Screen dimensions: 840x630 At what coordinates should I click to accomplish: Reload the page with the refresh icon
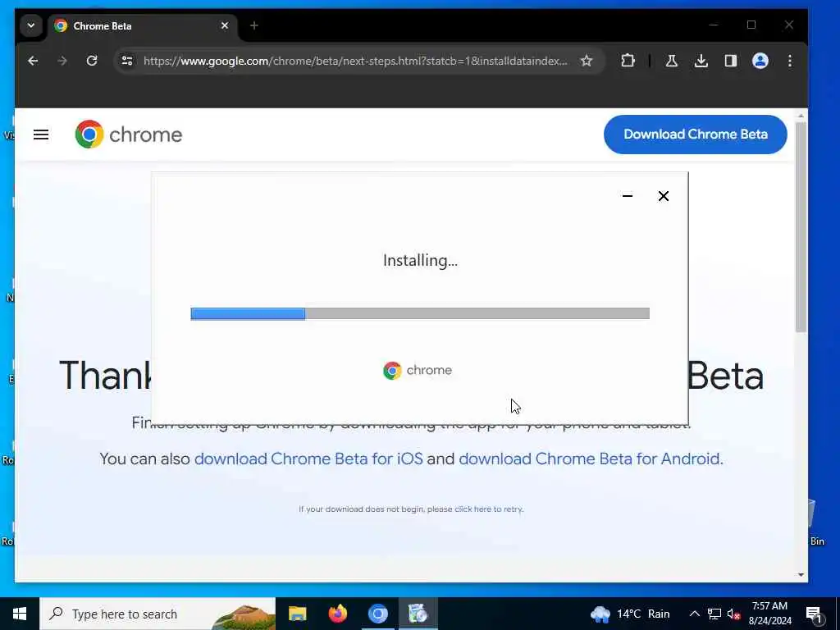coord(92,61)
